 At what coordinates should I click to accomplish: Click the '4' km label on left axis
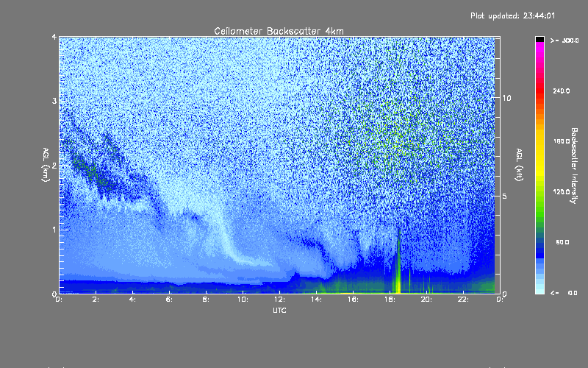(54, 37)
